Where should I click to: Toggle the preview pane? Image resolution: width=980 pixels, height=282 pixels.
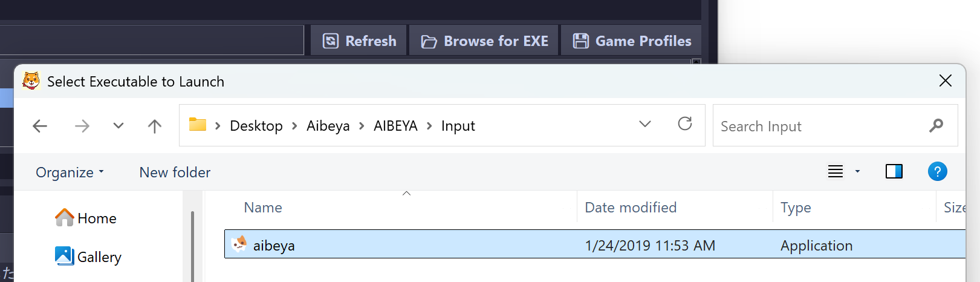click(x=894, y=172)
